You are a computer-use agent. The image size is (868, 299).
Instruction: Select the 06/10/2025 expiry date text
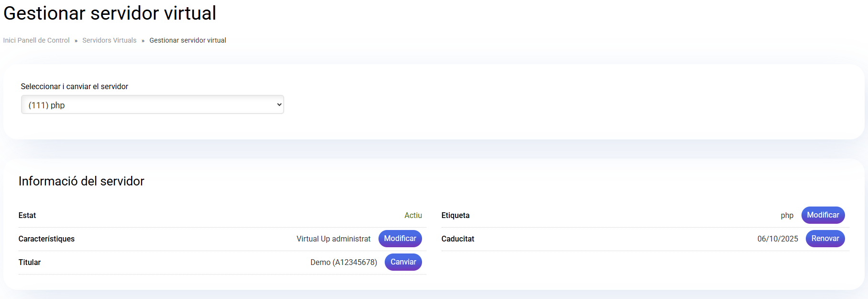click(778, 239)
